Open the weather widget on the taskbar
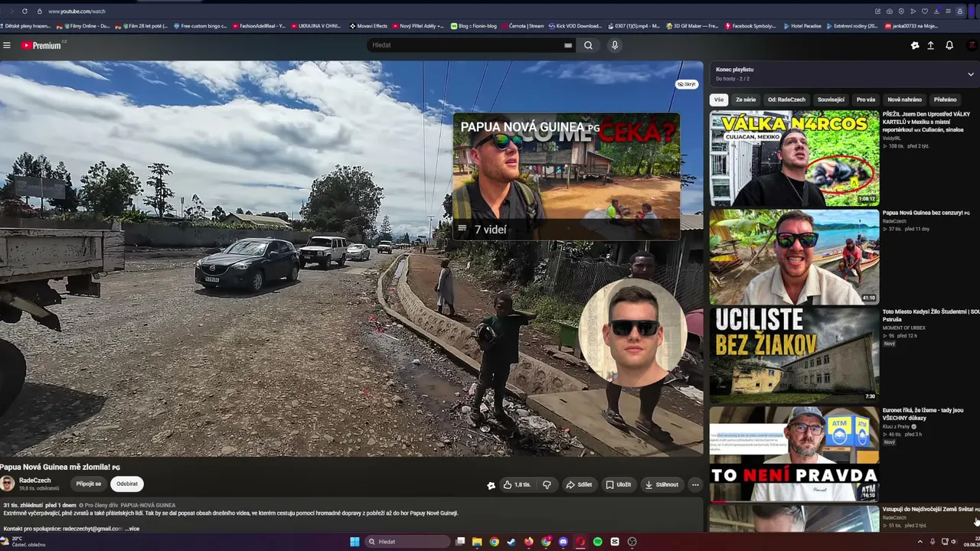The height and width of the screenshot is (551, 980). 23,542
